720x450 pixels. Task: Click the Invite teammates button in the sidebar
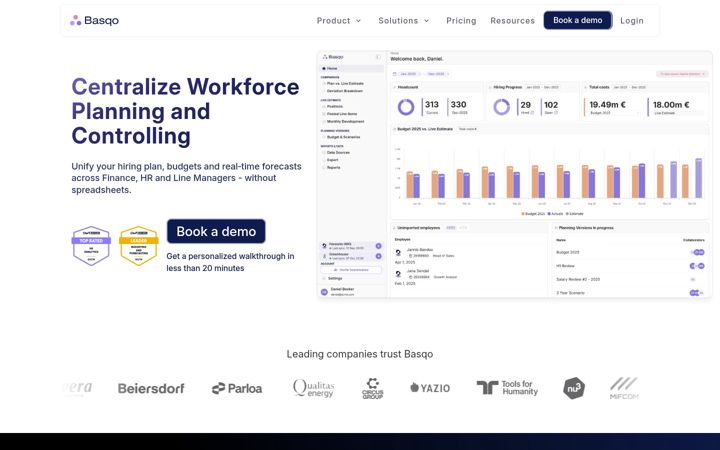pyautogui.click(x=351, y=270)
